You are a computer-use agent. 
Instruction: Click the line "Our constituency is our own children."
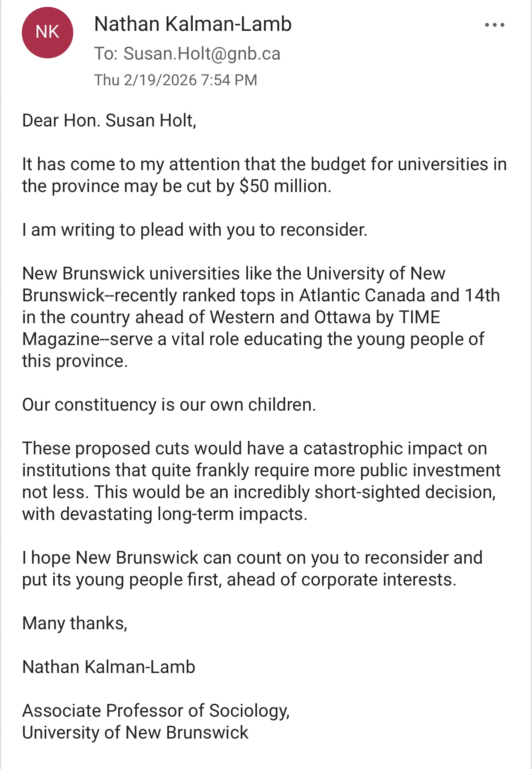click(169, 405)
